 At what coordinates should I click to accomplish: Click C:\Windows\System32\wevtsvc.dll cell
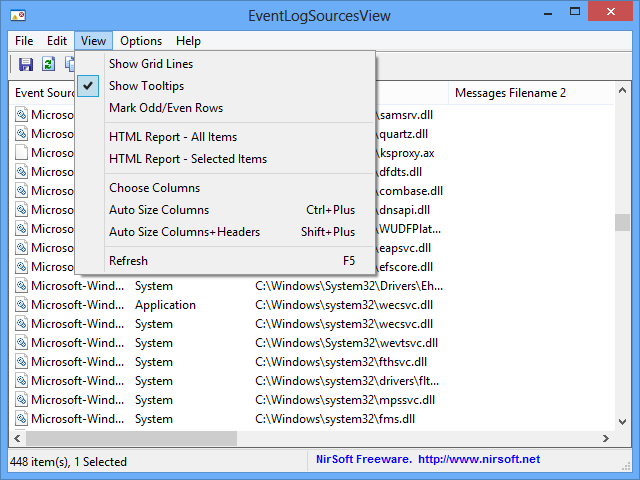pyautogui.click(x=347, y=343)
